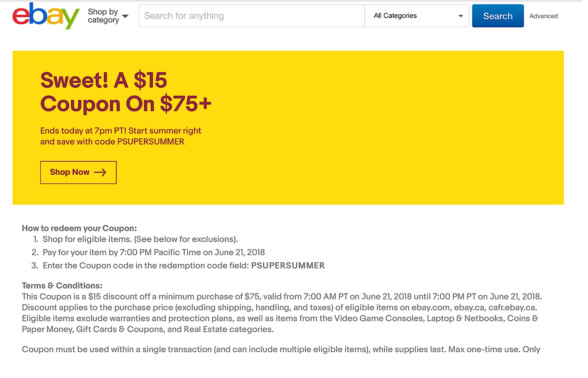Open the Shop by category menu

[103, 16]
